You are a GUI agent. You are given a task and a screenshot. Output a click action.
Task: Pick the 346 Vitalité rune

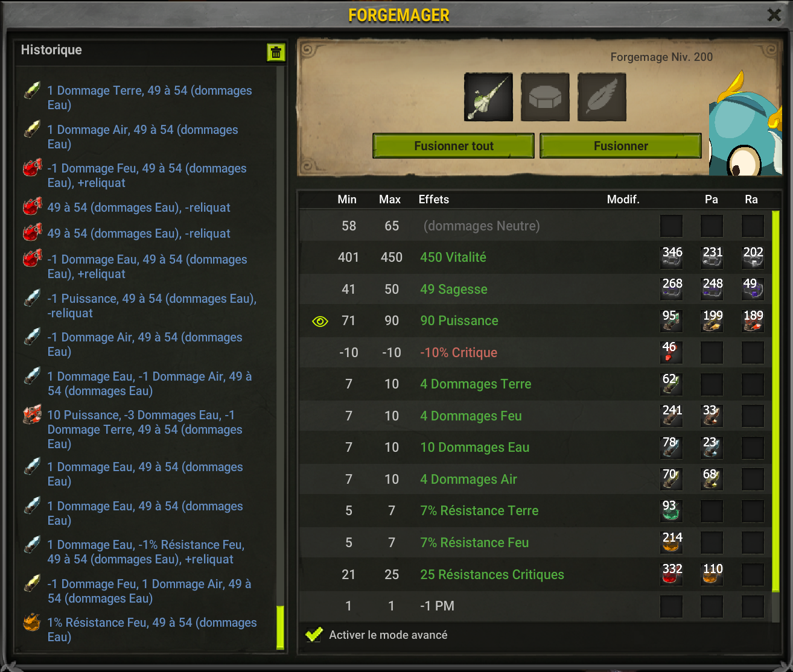point(672,258)
